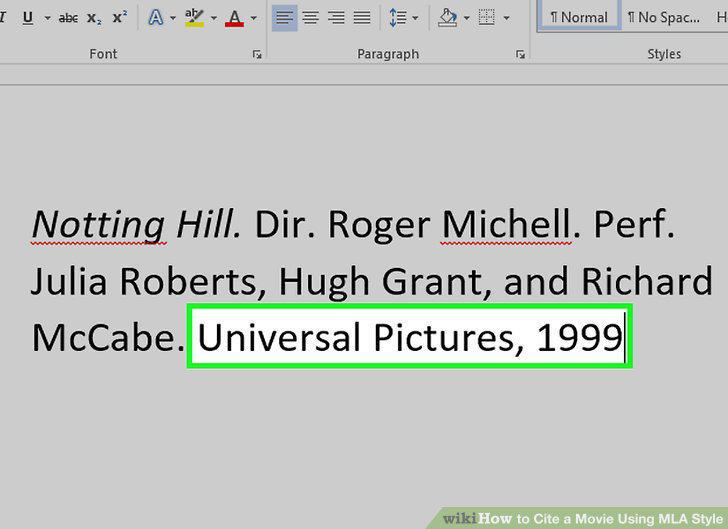The width and height of the screenshot is (728, 529).
Task: Open text effects dropdown arrow
Action: click(x=173, y=19)
